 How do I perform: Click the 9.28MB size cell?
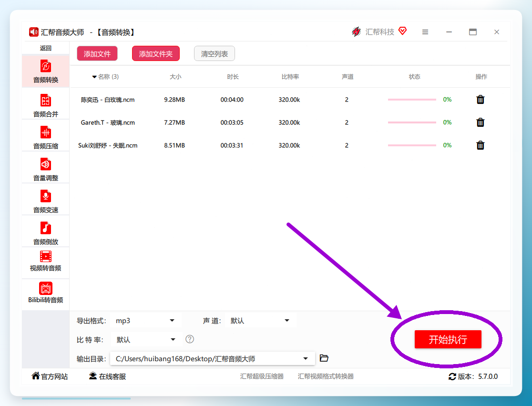(174, 100)
